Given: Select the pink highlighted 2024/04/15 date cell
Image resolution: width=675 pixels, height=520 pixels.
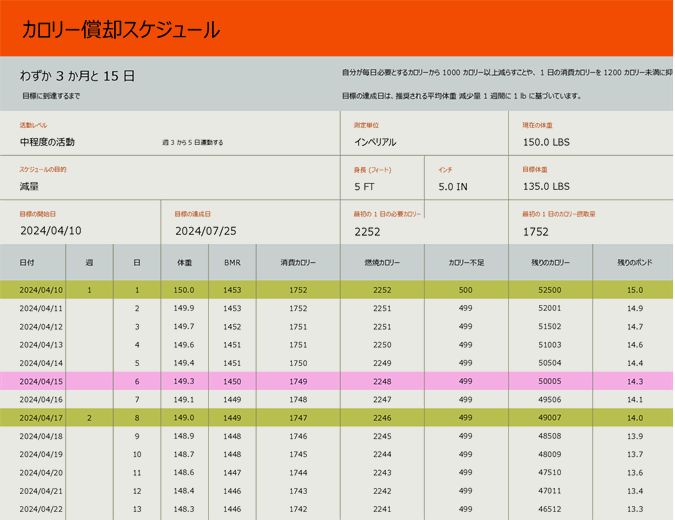Looking at the screenshot, I should [41, 381].
